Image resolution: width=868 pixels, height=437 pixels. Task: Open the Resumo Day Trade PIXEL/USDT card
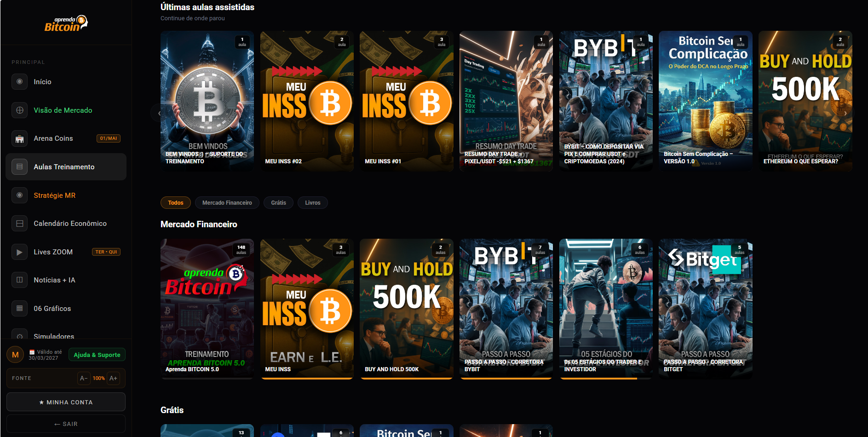pyautogui.click(x=506, y=101)
